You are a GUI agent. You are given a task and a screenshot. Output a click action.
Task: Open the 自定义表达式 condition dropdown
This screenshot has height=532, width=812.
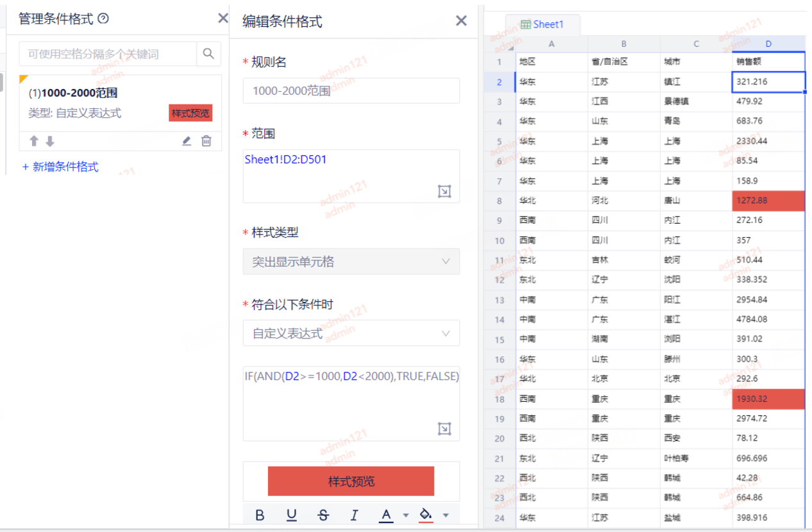click(x=351, y=333)
